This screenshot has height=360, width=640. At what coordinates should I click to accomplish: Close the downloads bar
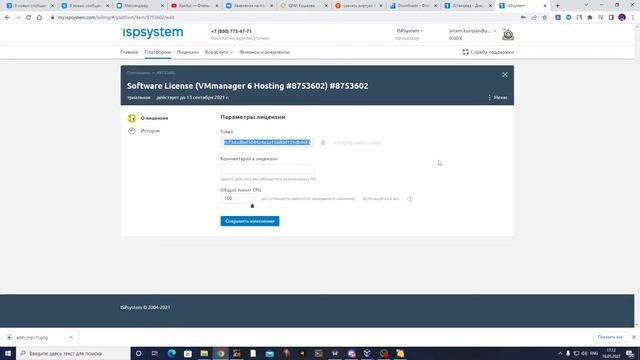634,337
